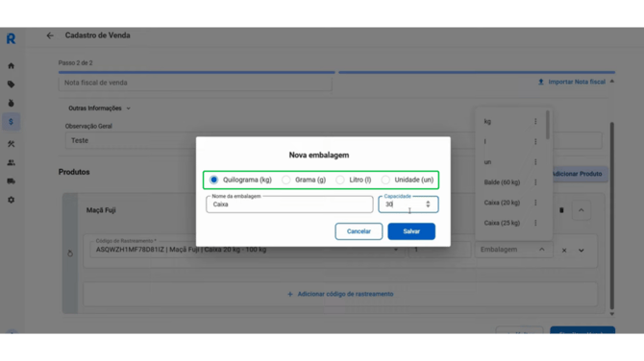Click the upload icon for Importar Nota fiscal
Viewport: 644px width, 361px height.
(541, 82)
